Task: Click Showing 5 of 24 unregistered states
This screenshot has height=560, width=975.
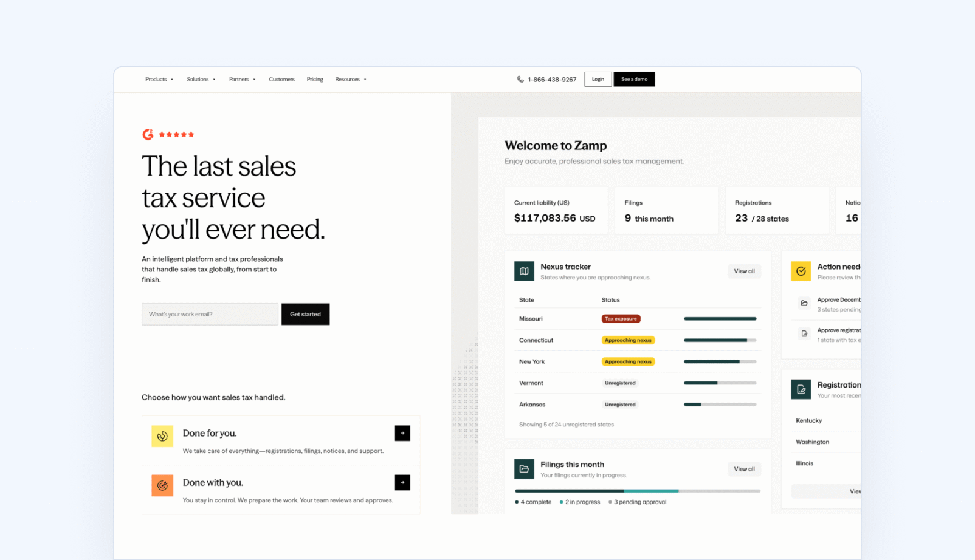Action: 567,425
